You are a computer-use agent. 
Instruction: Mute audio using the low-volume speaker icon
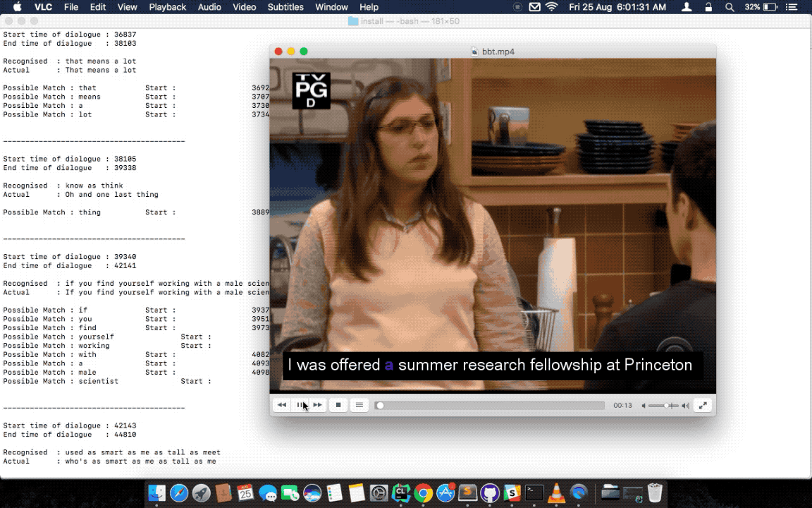644,406
